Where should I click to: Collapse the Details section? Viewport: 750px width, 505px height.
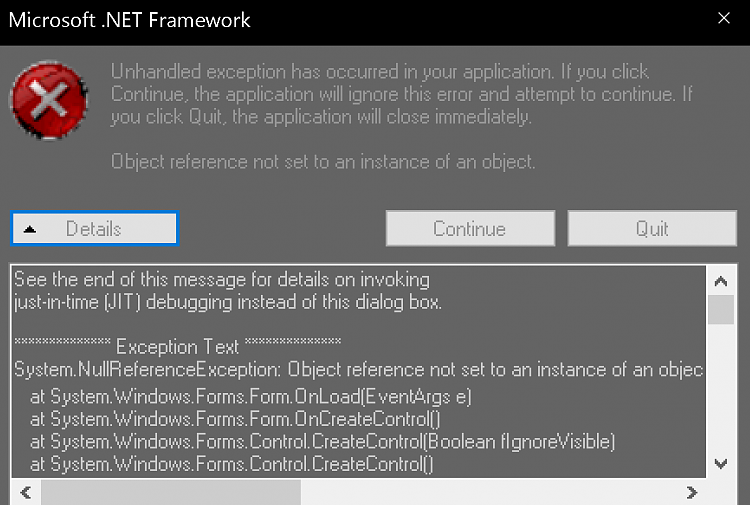coord(95,229)
